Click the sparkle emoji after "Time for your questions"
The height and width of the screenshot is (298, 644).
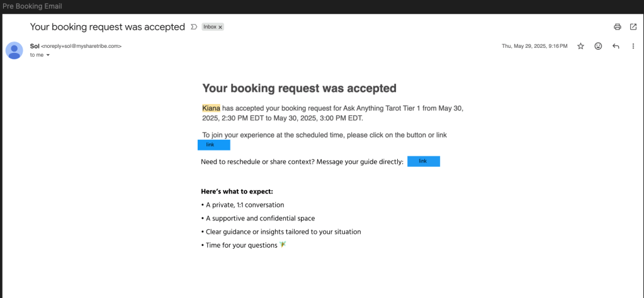283,244
